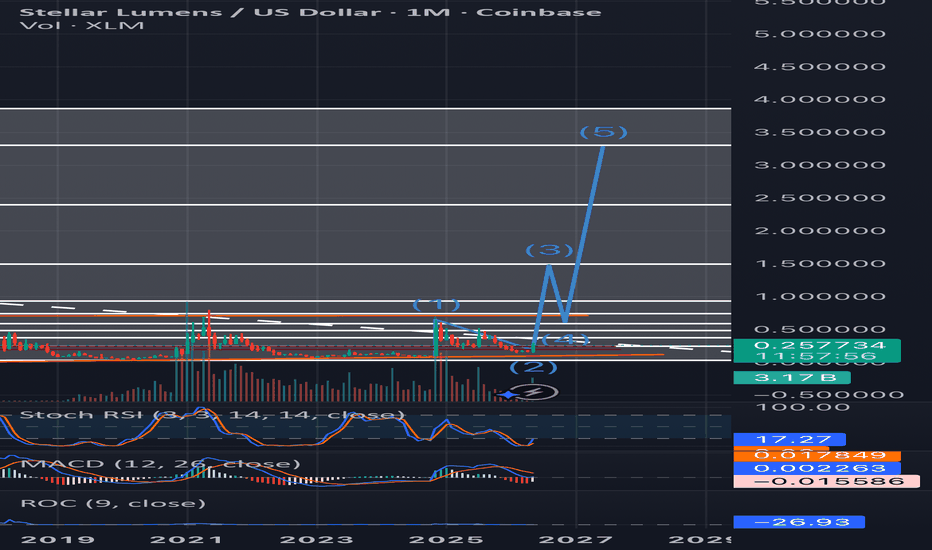The width and height of the screenshot is (932, 550).
Task: Click the Stoch RSI value 17.27
Action: [x=789, y=439]
